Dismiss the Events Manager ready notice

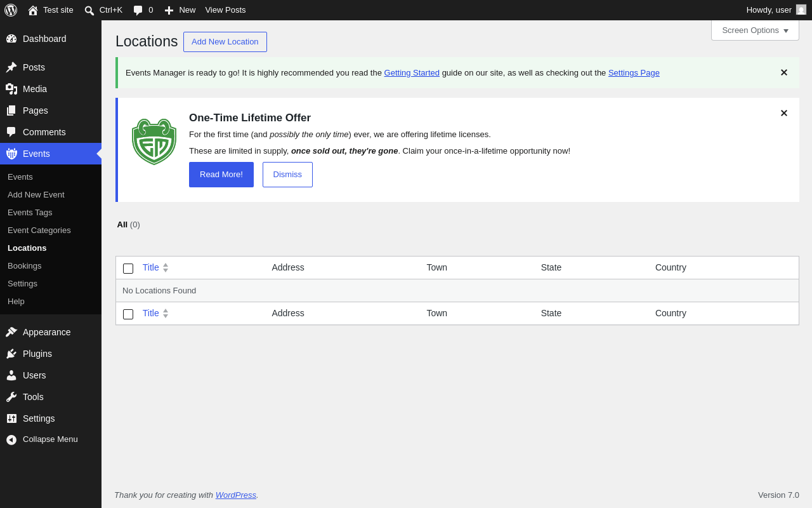point(784,72)
